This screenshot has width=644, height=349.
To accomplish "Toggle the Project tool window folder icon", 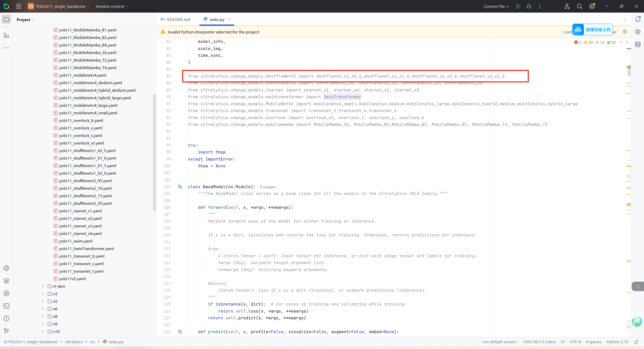I will click(x=6, y=19).
